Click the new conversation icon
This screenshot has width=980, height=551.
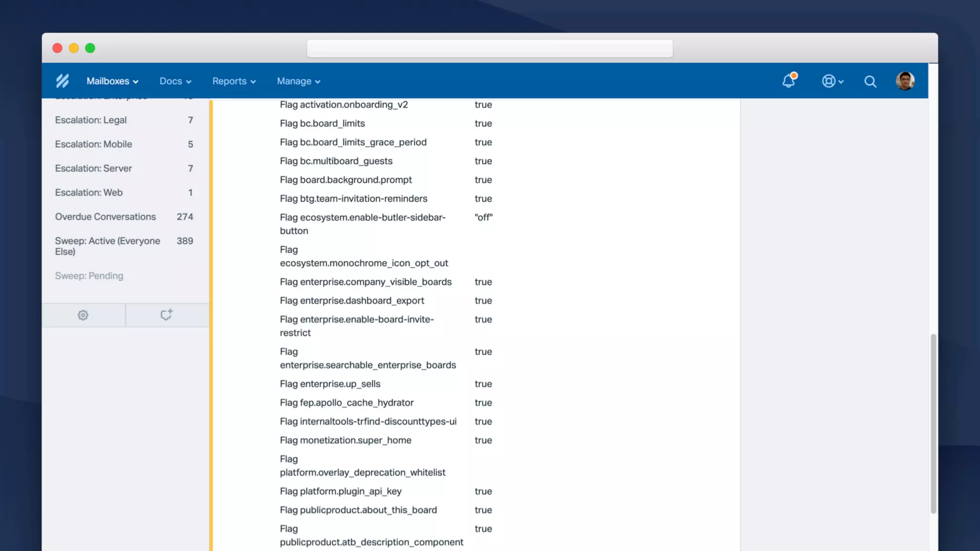point(166,315)
